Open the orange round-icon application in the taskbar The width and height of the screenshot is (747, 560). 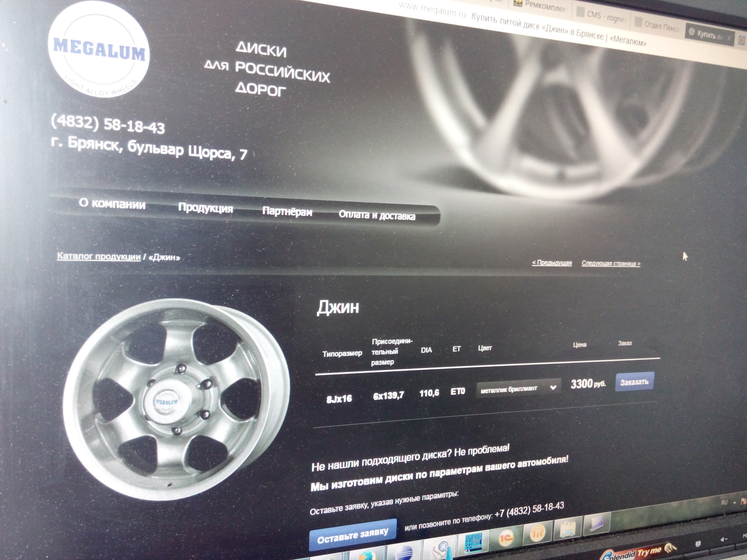(538, 533)
